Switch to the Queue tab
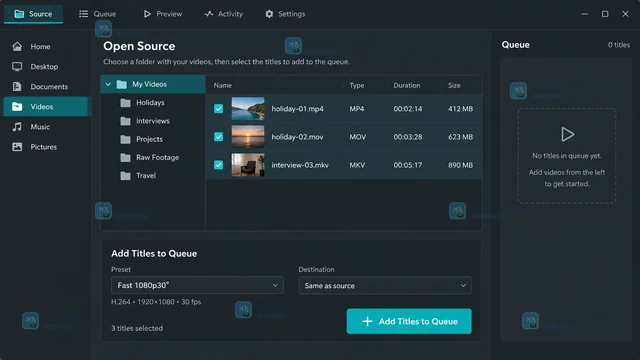The height and width of the screenshot is (360, 640). 97,14
